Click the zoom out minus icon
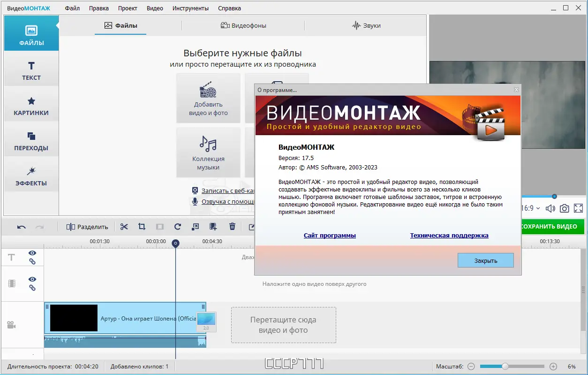Screen dimensions: 588x375 (x=471, y=366)
